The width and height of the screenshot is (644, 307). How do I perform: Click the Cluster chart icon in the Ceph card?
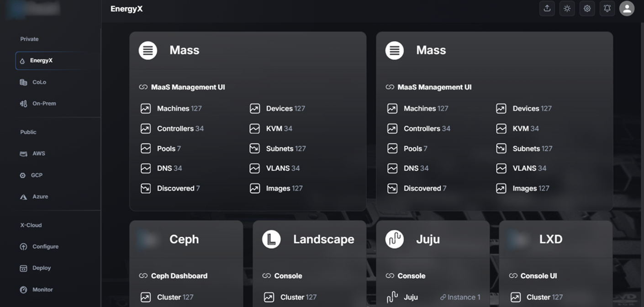[x=146, y=297]
